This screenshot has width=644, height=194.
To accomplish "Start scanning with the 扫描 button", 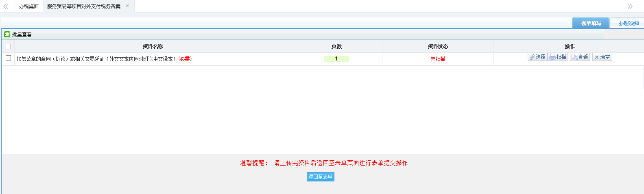I will (558, 57).
